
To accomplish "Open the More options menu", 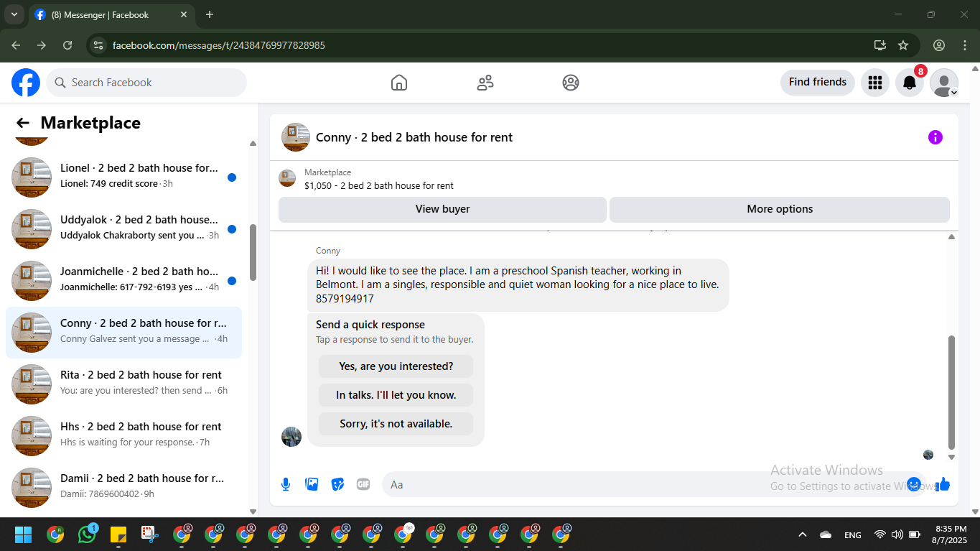I will (x=780, y=209).
